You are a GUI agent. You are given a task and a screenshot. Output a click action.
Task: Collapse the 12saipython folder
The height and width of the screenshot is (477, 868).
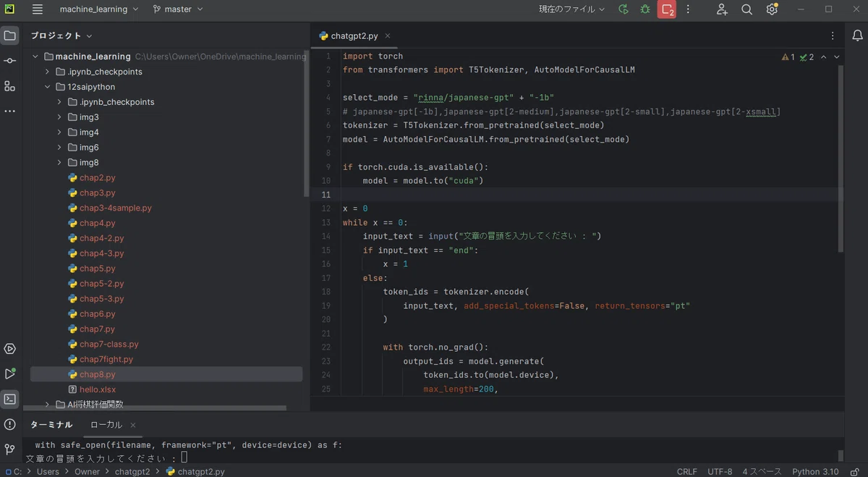pyautogui.click(x=48, y=87)
